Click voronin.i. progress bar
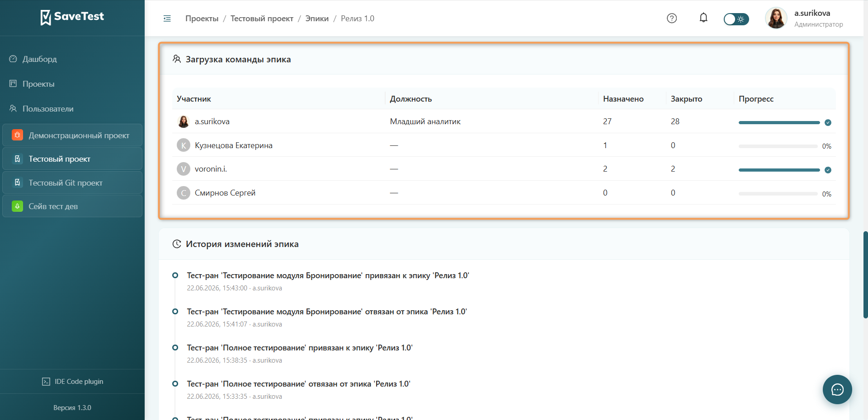The width and height of the screenshot is (868, 420). click(x=779, y=170)
